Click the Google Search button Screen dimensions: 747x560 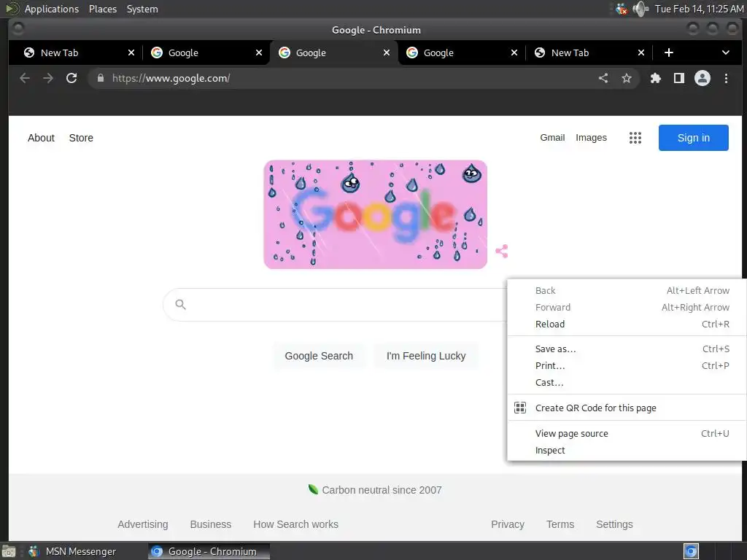coord(319,356)
